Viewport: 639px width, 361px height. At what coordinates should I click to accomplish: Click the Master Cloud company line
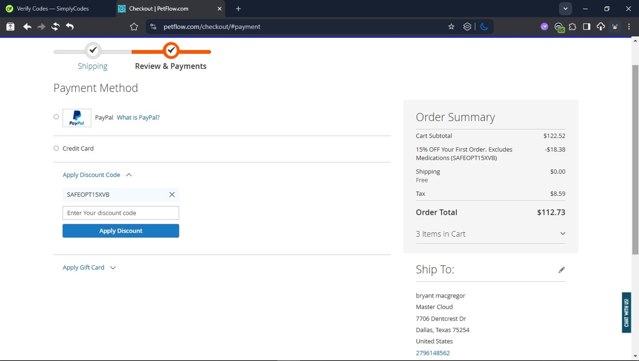click(x=434, y=307)
